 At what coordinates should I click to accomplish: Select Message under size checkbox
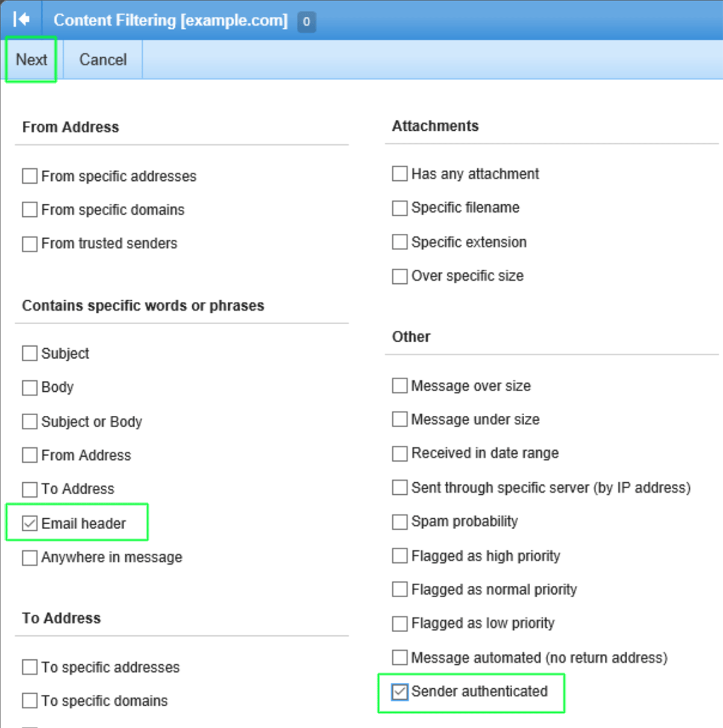point(399,419)
